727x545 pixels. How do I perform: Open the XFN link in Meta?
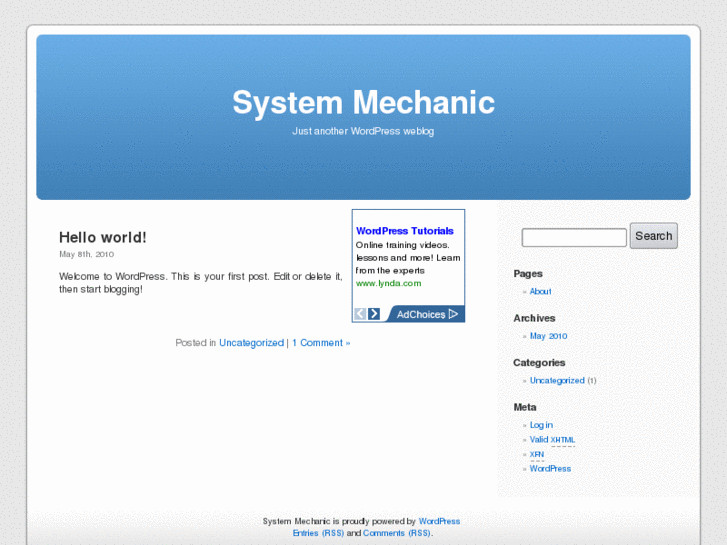pos(537,454)
